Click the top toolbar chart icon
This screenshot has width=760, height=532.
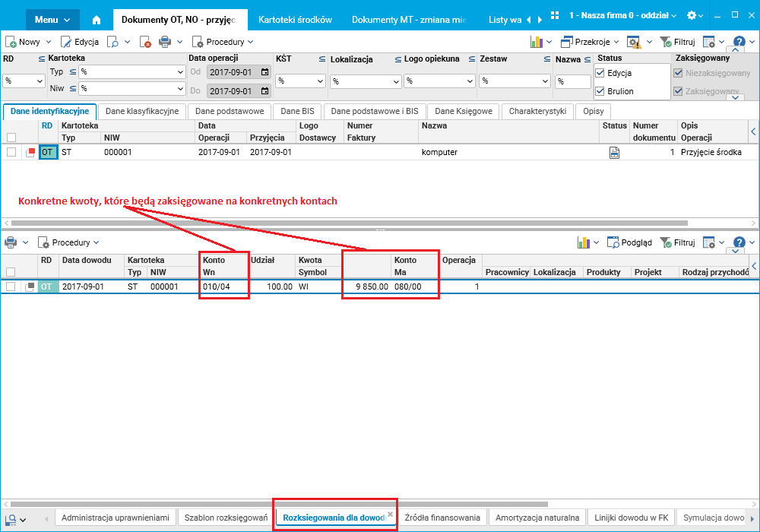click(536, 42)
